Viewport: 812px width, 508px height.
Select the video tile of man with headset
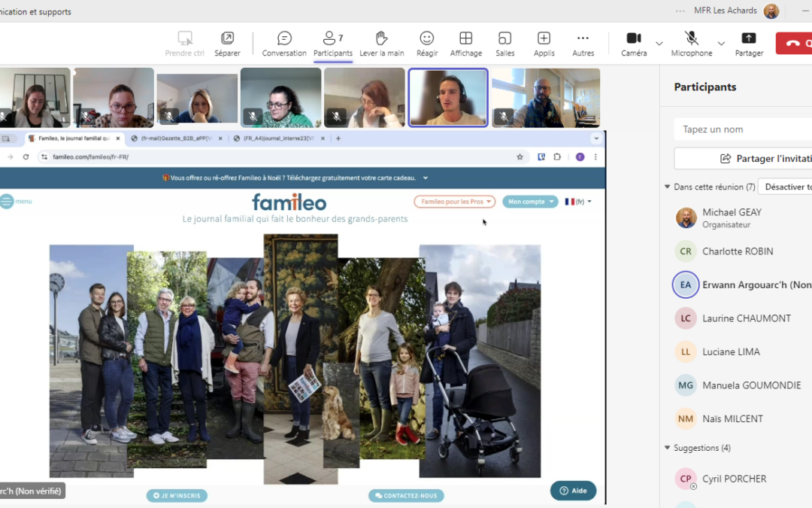[x=448, y=97]
